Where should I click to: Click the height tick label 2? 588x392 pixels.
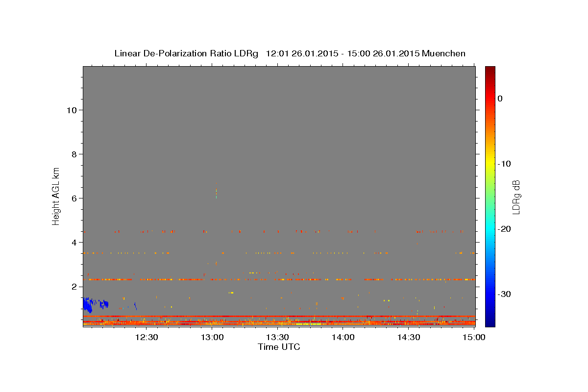(x=73, y=286)
